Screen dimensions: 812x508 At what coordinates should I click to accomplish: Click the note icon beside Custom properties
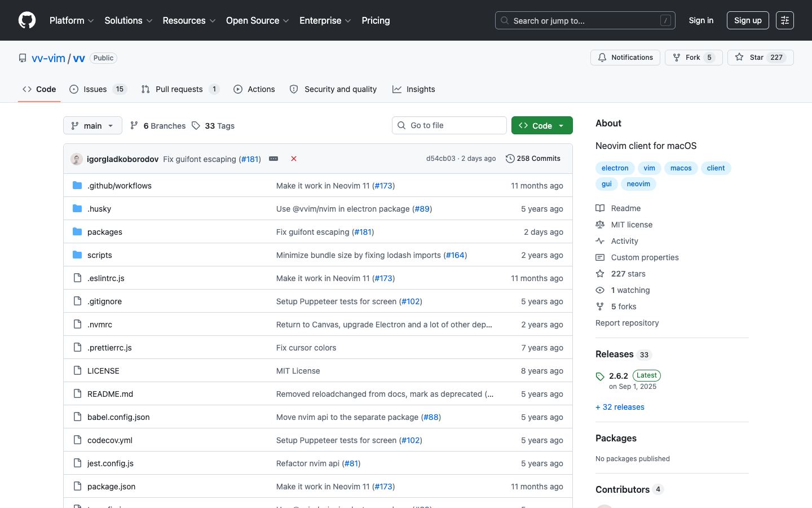click(600, 257)
